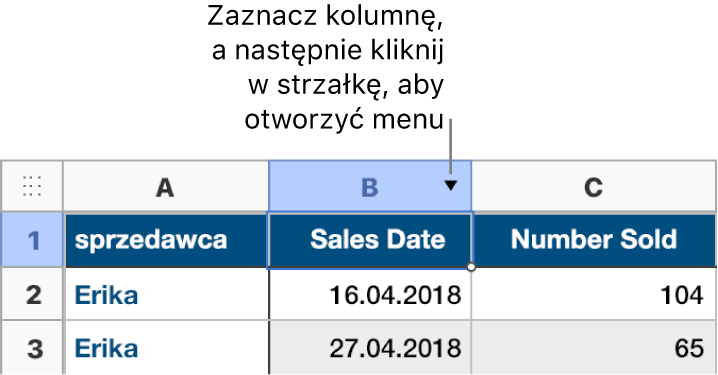Select column A header

[x=166, y=186]
